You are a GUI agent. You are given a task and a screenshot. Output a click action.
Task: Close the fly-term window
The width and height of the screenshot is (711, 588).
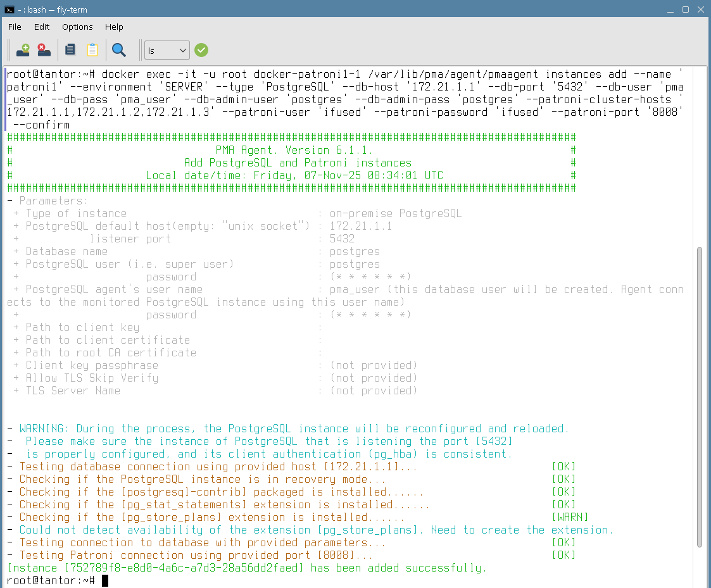[700, 9]
